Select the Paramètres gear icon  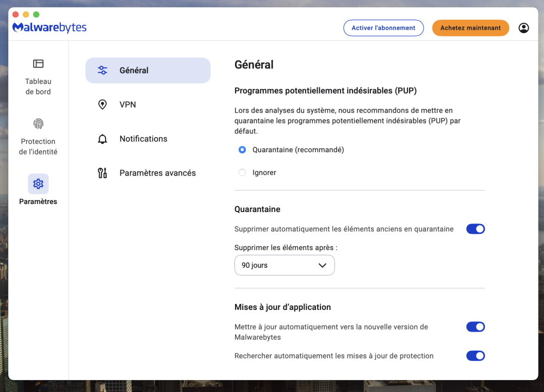38,184
